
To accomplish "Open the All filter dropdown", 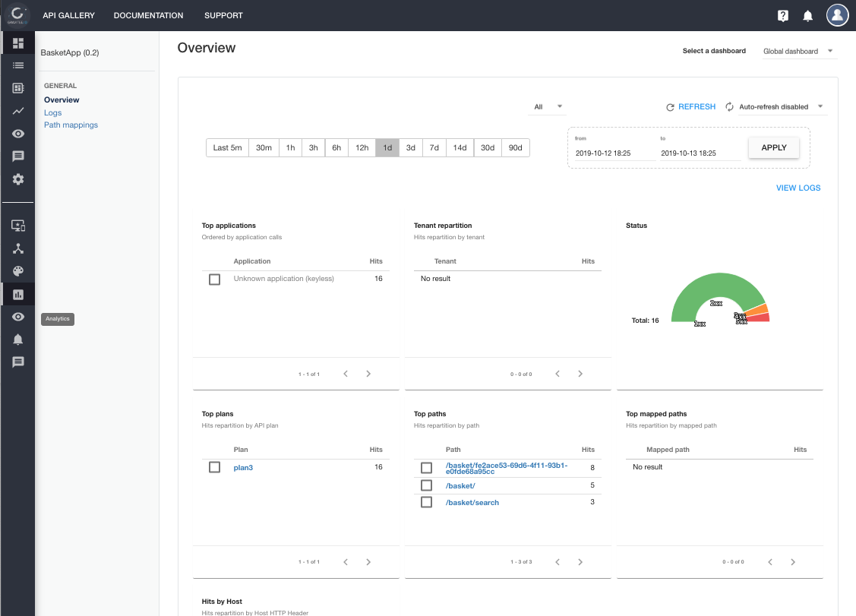I will pyautogui.click(x=548, y=107).
